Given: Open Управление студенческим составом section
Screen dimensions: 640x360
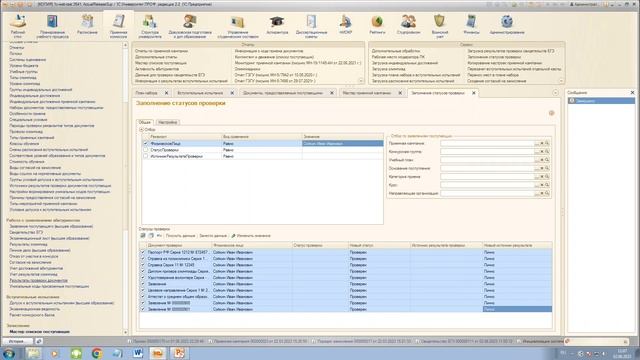Looking at the screenshot, I should pyautogui.click(x=238, y=26).
